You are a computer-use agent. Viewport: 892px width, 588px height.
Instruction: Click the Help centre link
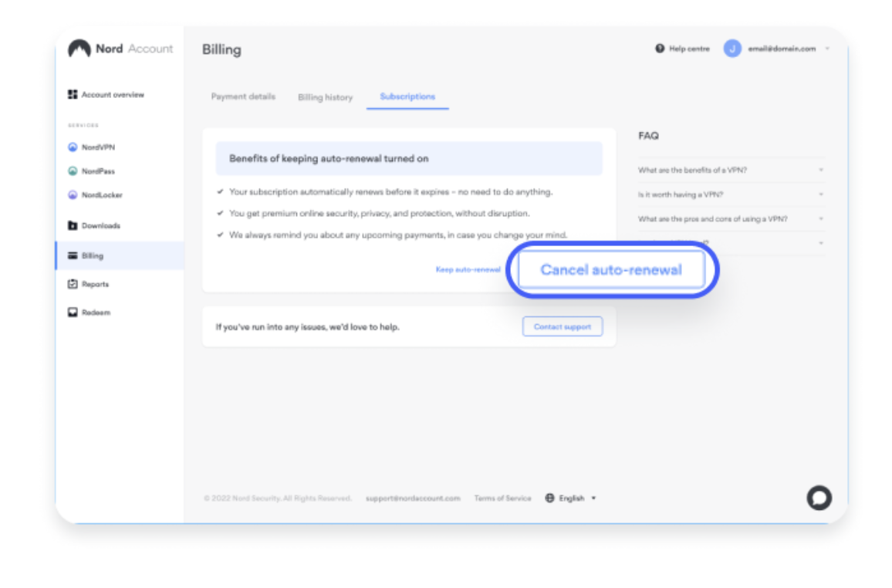(x=683, y=49)
